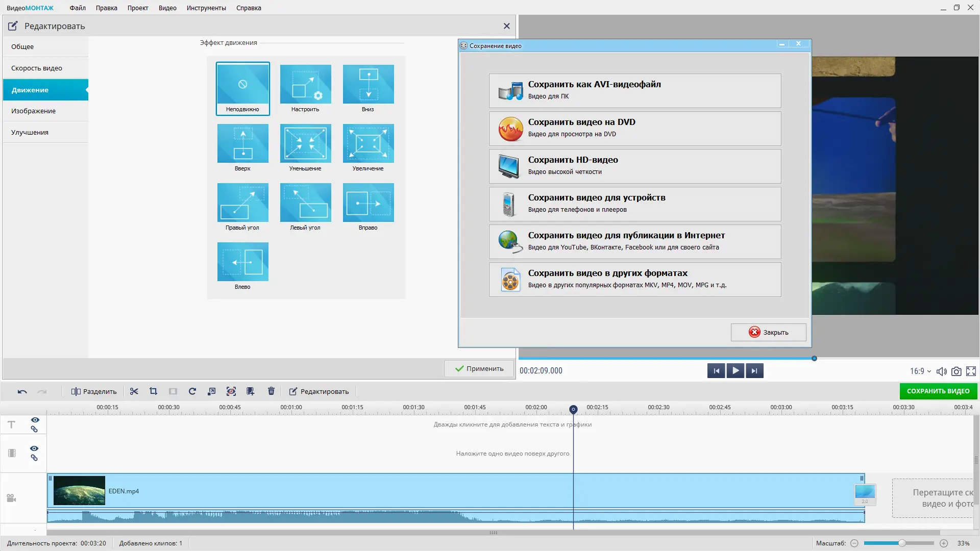Image resolution: width=980 pixels, height=551 pixels.
Task: Open the 16:9 aspect ratio dropdown
Action: coord(920,371)
